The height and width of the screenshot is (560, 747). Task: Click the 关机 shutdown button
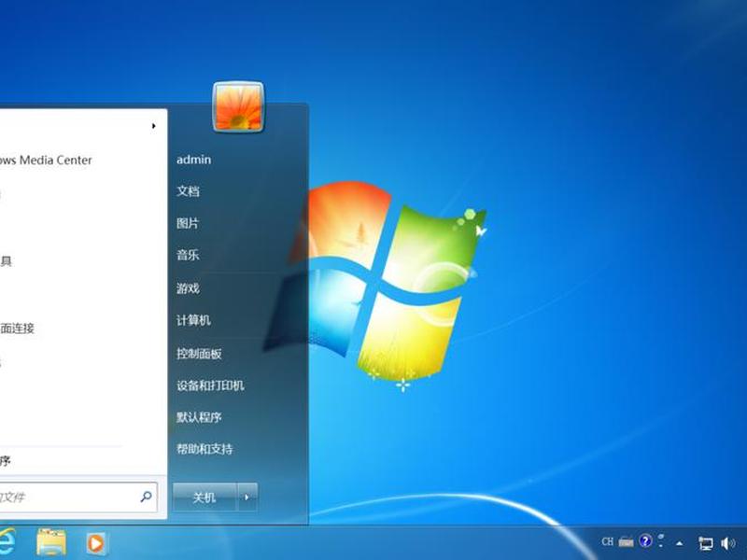(x=204, y=497)
